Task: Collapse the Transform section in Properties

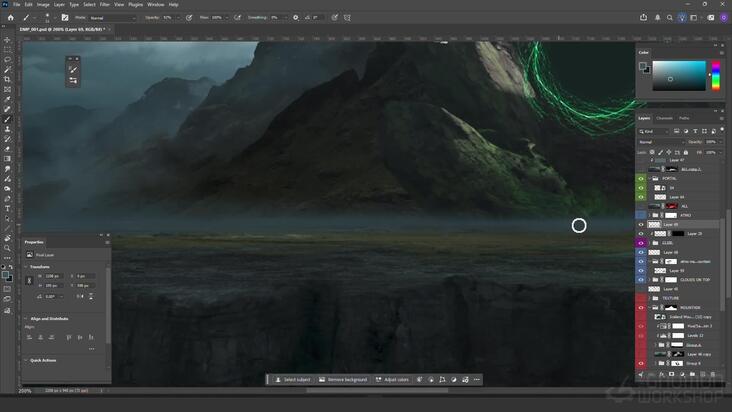Action: pos(26,267)
